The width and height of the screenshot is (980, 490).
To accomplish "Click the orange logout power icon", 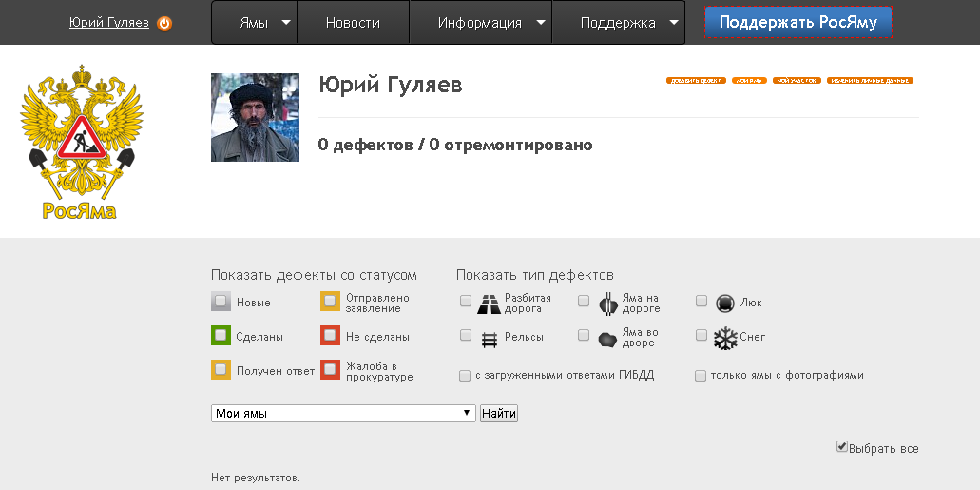I will (x=164, y=24).
